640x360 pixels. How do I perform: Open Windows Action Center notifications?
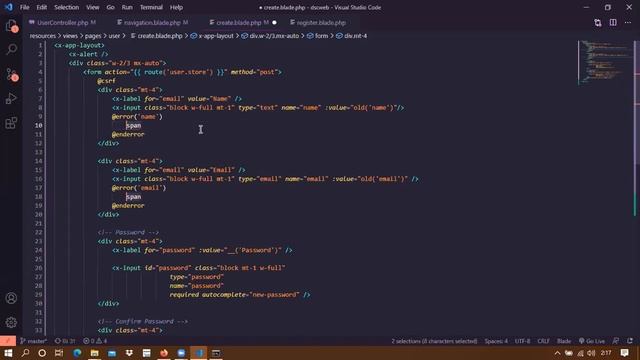point(624,353)
